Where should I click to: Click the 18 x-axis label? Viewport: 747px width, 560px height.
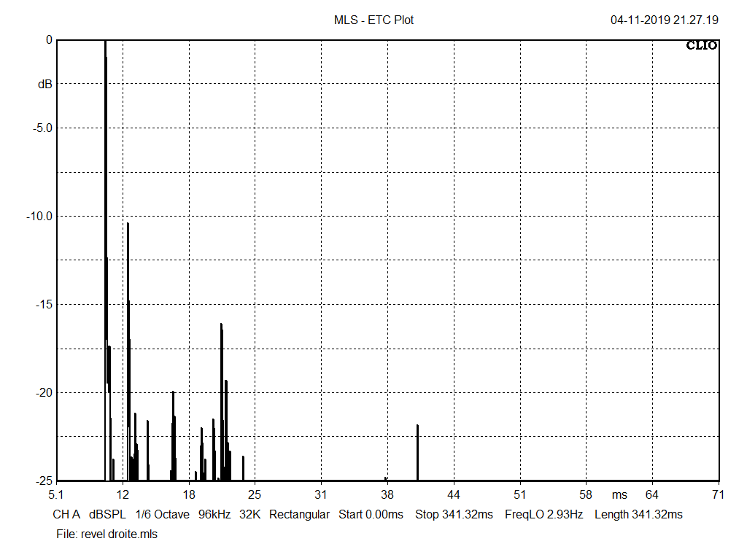(x=189, y=495)
